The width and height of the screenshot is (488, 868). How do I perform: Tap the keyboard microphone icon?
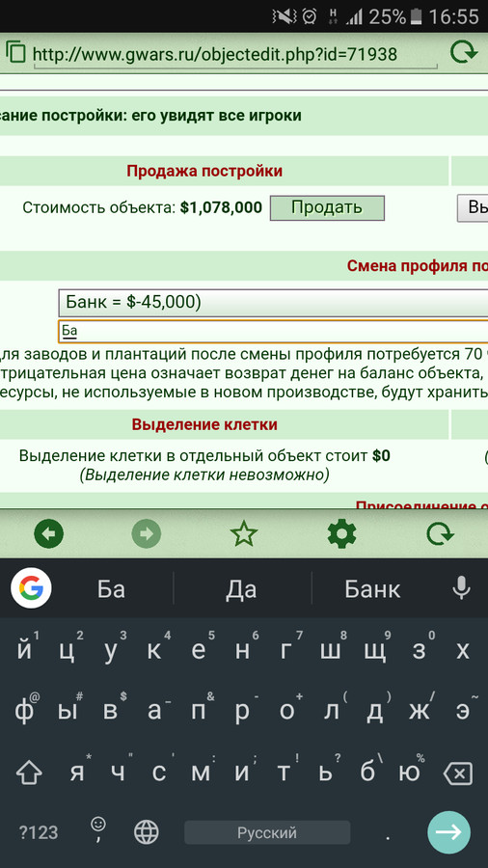pos(461,588)
